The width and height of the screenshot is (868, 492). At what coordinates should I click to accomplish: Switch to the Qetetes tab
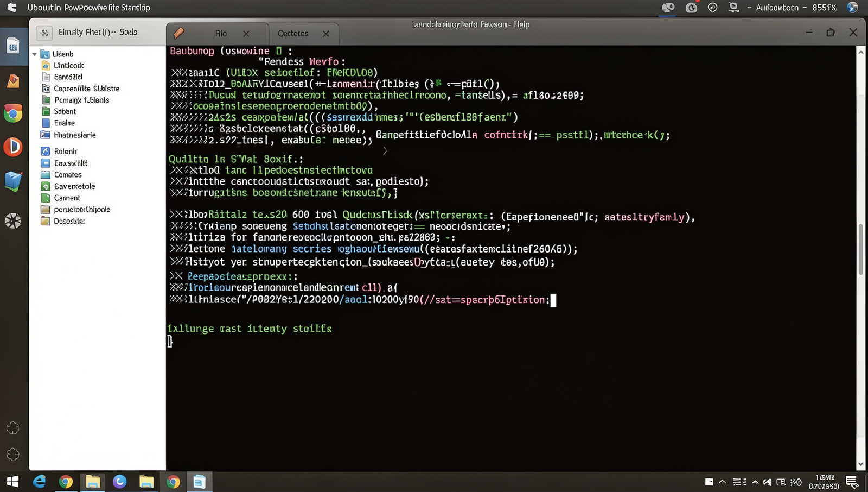(x=293, y=34)
